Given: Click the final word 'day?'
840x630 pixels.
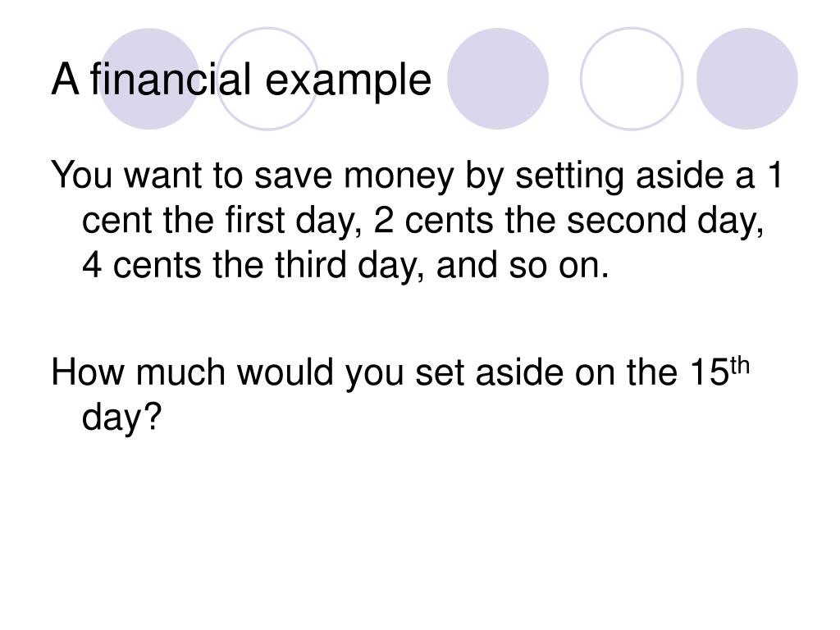Looking at the screenshot, I should pyautogui.click(x=121, y=418).
